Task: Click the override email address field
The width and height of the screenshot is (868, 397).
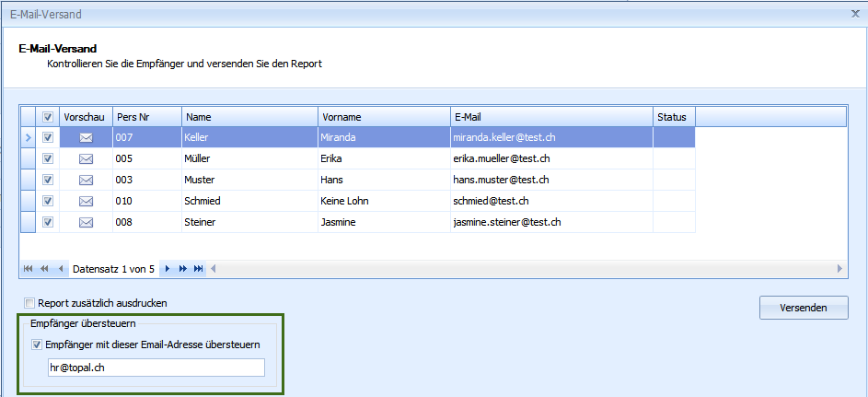Action: (156, 368)
